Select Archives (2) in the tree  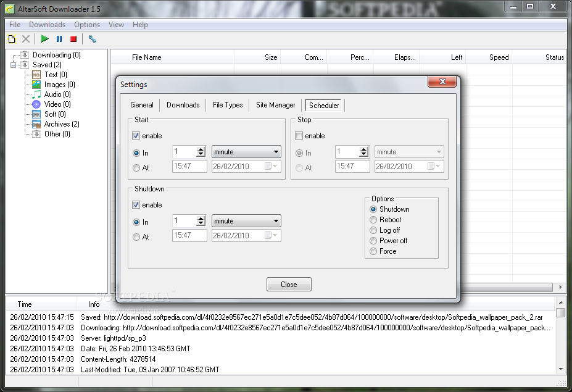coord(62,124)
